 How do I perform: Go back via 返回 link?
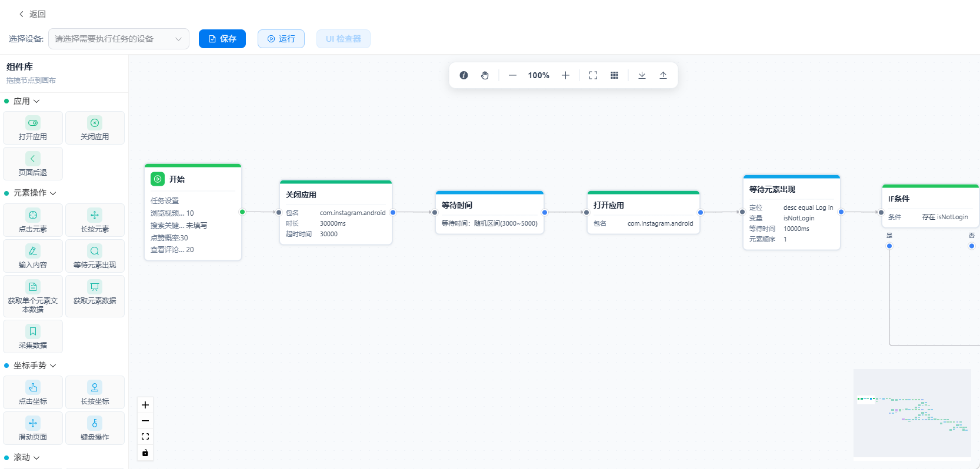click(x=32, y=14)
